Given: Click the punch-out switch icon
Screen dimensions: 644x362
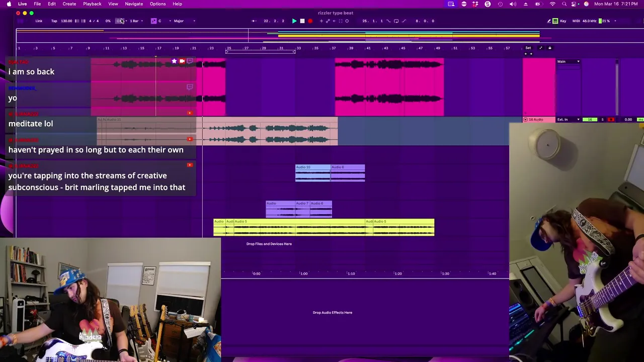Looking at the screenshot, I should [404, 21].
